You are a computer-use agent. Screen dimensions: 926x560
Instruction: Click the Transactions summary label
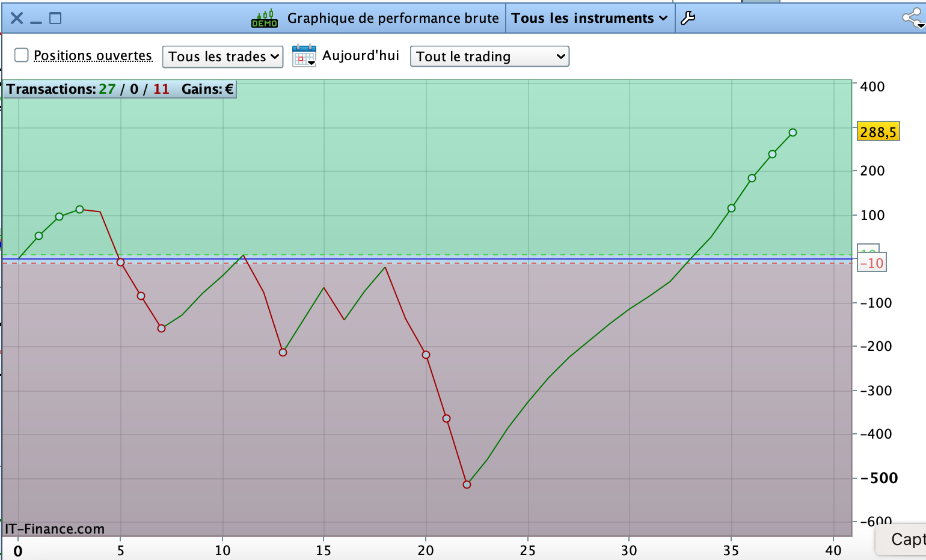click(51, 89)
